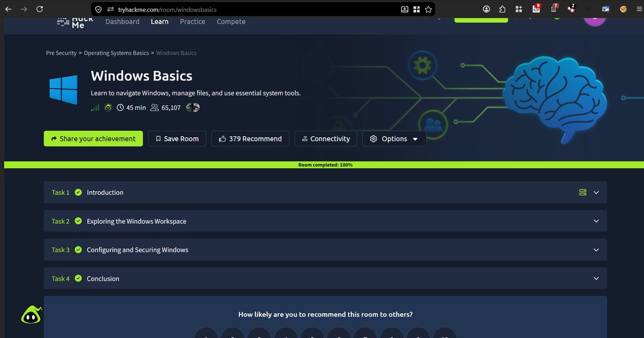Click the Task 4 label

point(61,279)
